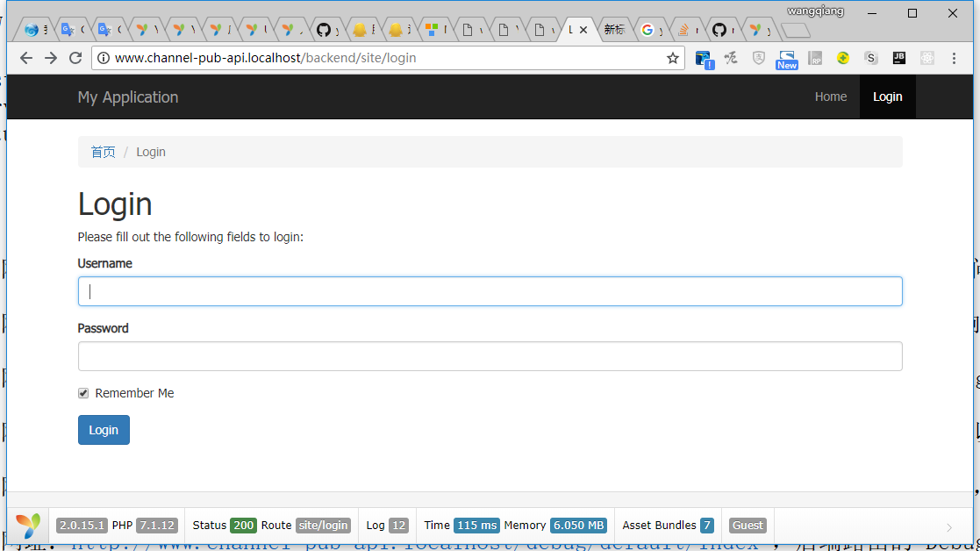This screenshot has height=551, width=980.
Task: Open the blue extension icon with exclamation badge
Action: (x=704, y=60)
